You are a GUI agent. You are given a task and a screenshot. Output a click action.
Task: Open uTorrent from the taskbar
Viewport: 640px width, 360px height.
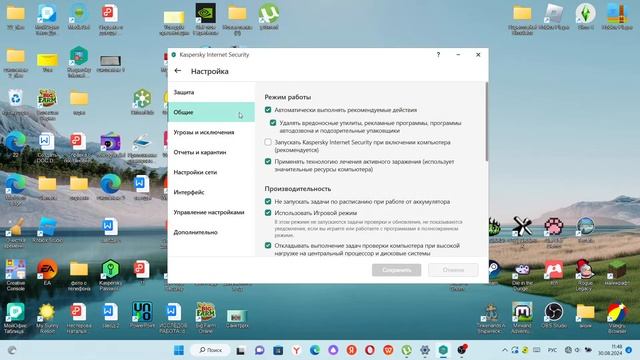[x=407, y=350]
